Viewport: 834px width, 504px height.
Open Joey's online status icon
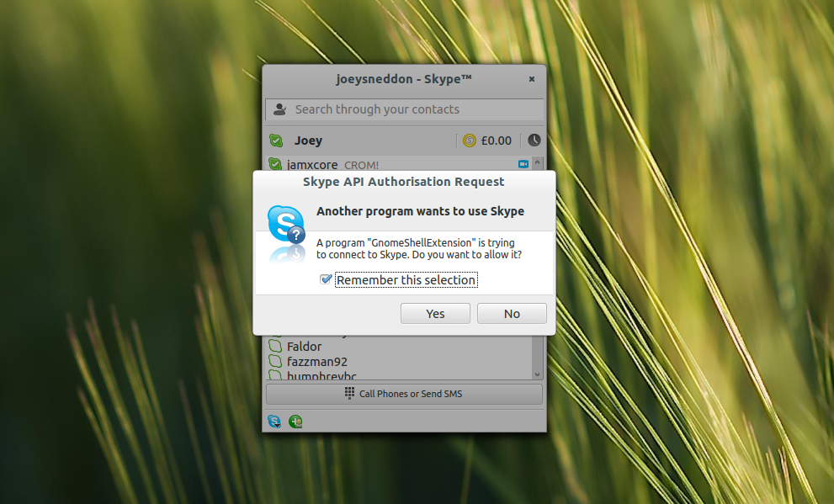tap(276, 141)
